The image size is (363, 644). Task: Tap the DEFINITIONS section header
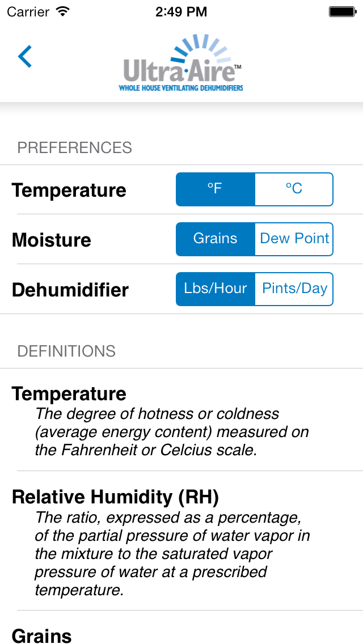(66, 351)
